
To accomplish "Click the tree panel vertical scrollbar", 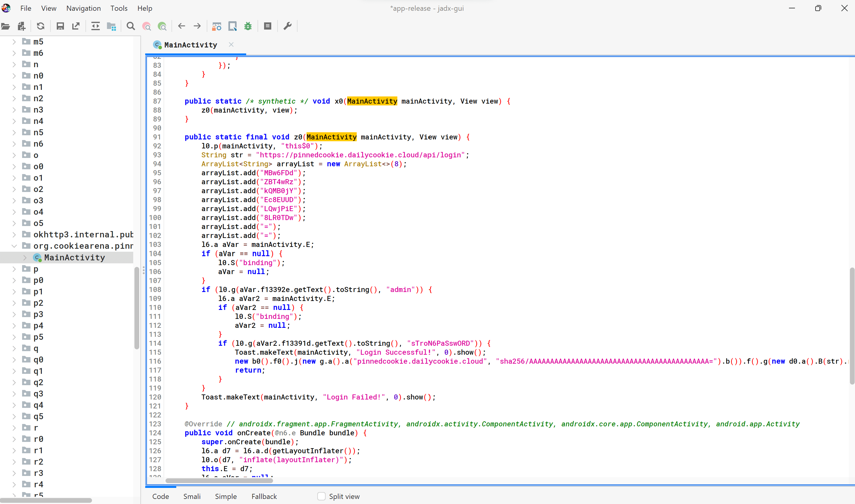I will coord(137,308).
